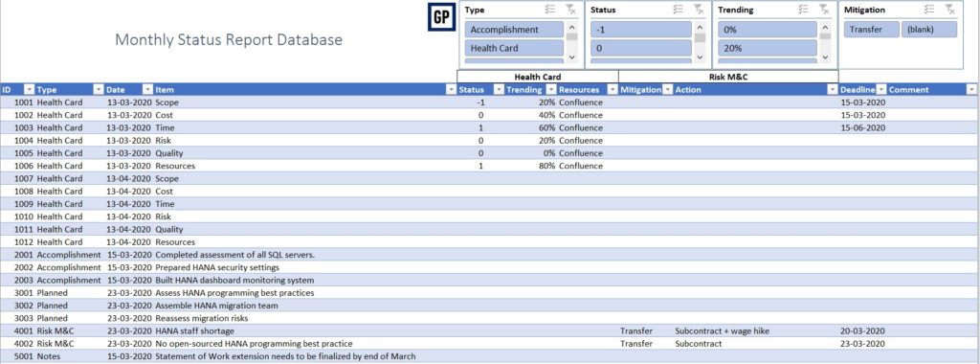Clear the filter on the Status slicer
The height and width of the screenshot is (364, 980).
(699, 10)
